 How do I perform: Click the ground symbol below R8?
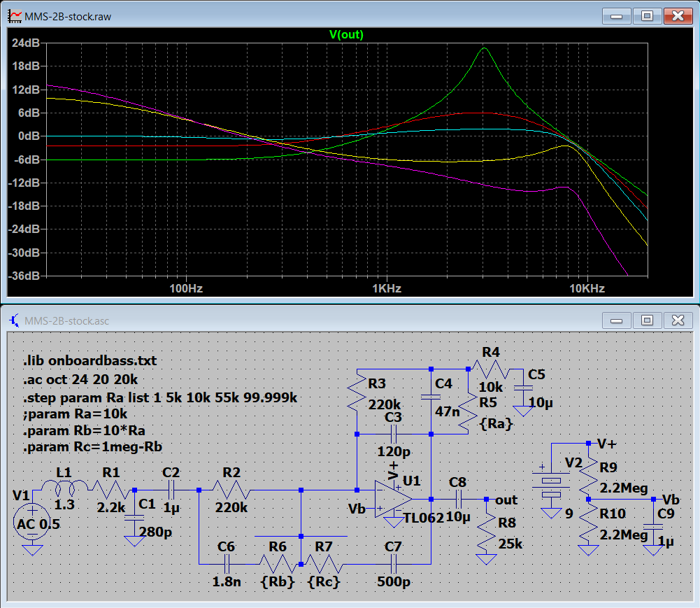(486, 559)
